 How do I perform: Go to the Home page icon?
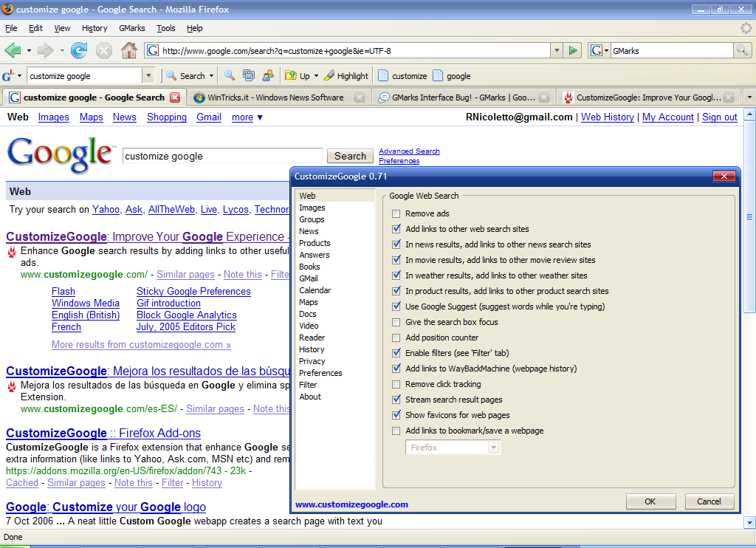(x=128, y=50)
